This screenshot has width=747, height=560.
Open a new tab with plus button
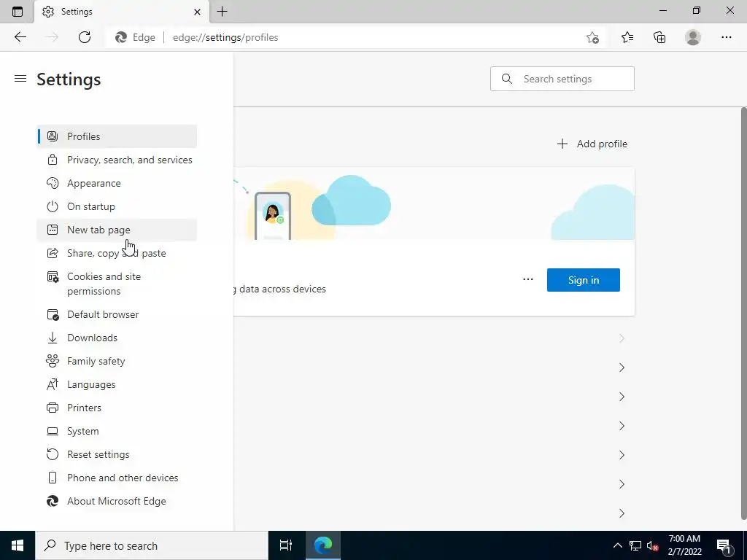[222, 12]
